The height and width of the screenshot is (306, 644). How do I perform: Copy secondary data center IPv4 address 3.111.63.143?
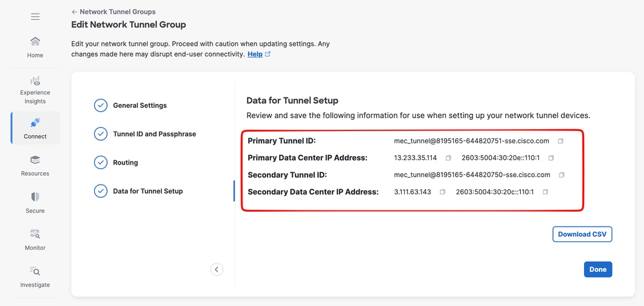click(442, 192)
